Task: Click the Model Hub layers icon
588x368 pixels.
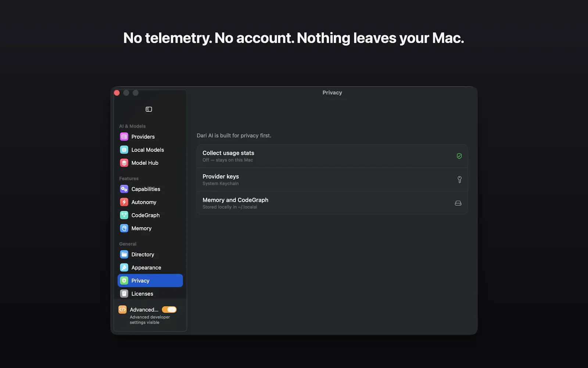Action: [124, 163]
